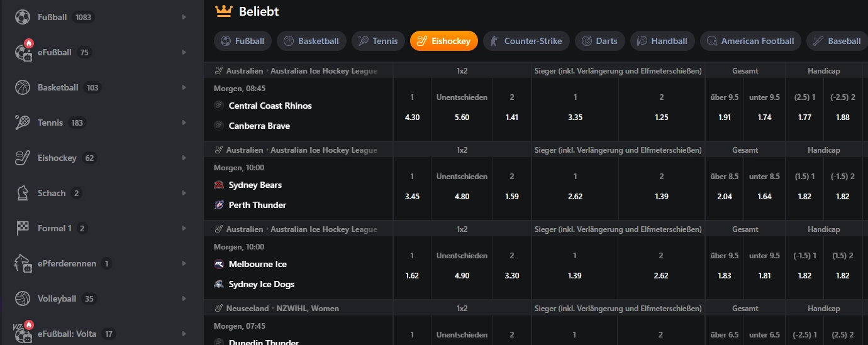
Task: Click the Sydney Bears team logo
Action: (219, 185)
